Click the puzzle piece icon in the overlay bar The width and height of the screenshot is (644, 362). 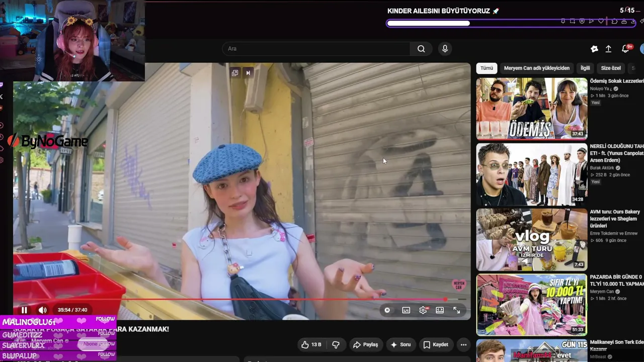point(615,21)
